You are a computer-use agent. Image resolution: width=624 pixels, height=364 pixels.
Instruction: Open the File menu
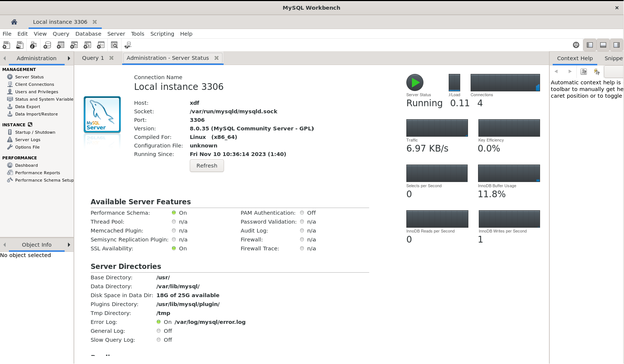[7, 34]
